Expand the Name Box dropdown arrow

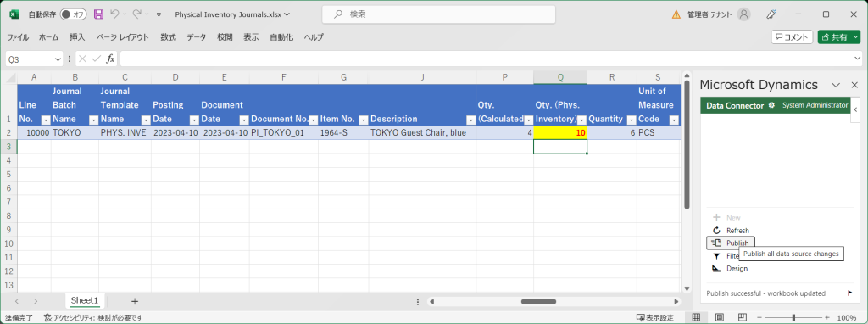pyautogui.click(x=58, y=59)
